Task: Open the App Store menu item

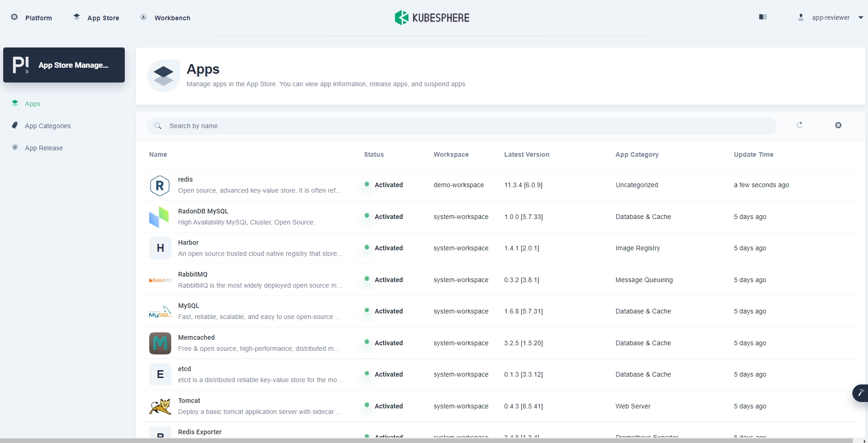Action: (97, 18)
